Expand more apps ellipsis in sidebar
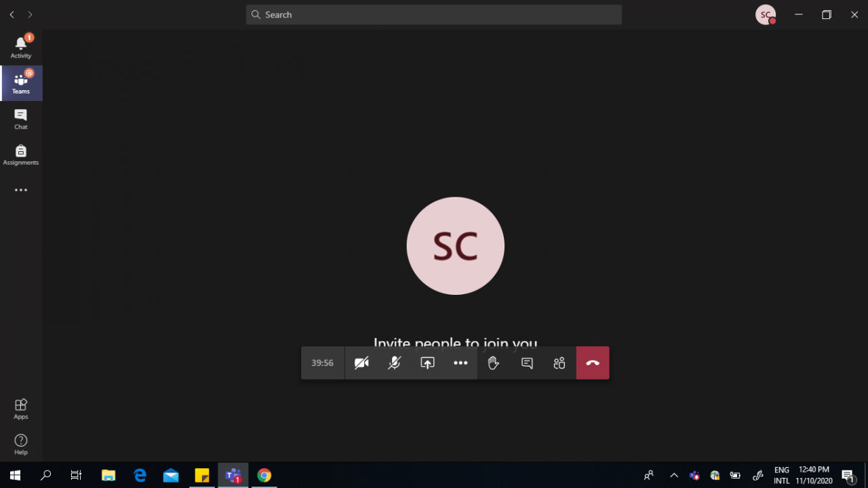 pos(21,190)
